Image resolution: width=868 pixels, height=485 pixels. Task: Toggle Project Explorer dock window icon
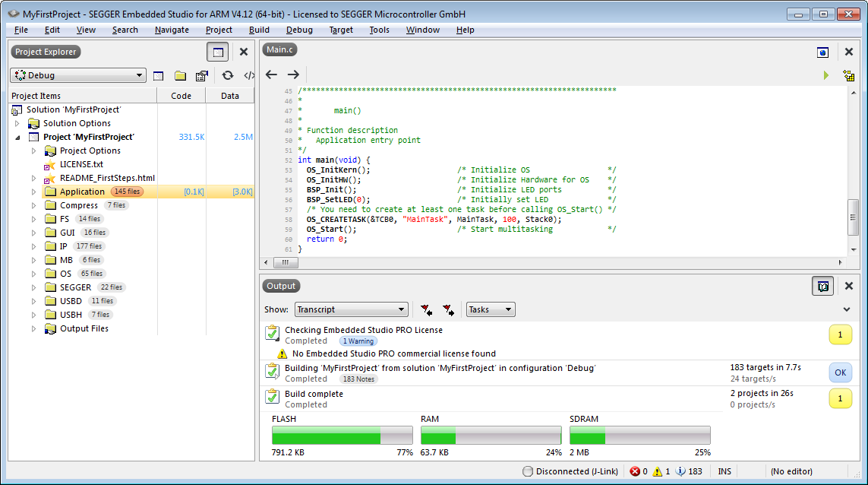click(x=218, y=52)
